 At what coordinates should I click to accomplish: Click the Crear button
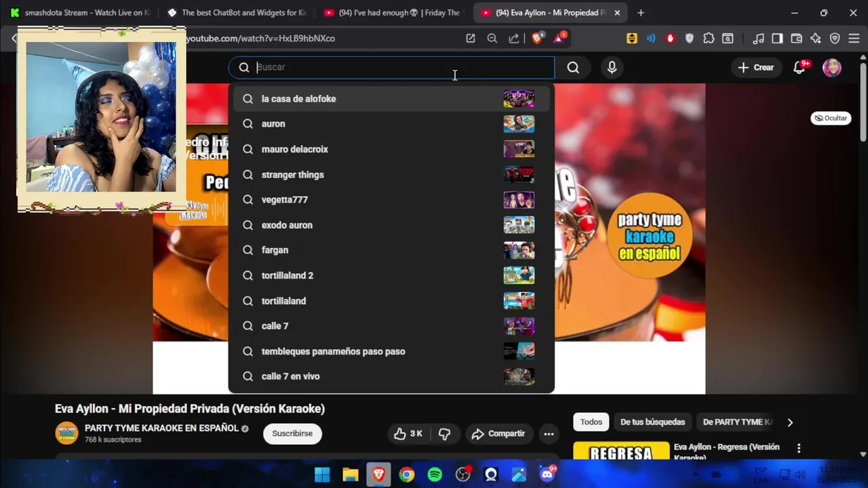pyautogui.click(x=755, y=67)
